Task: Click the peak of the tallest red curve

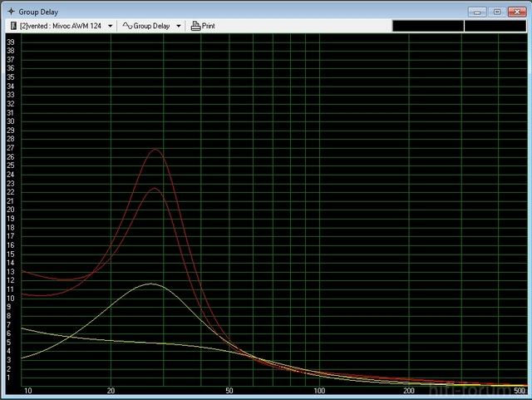Action: [155, 149]
